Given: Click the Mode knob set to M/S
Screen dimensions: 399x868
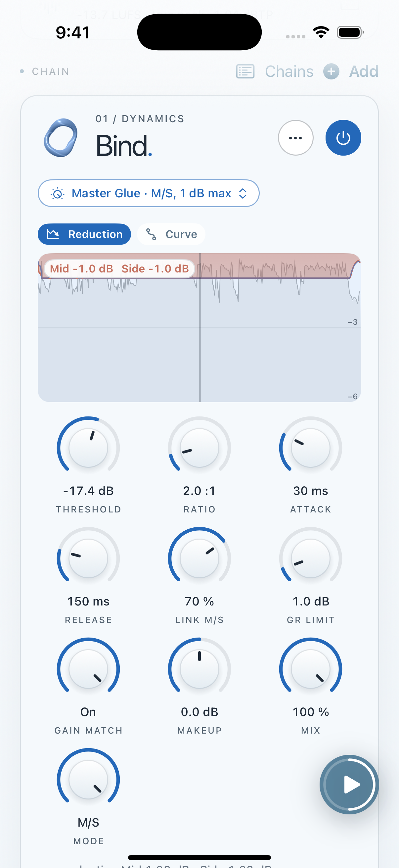Looking at the screenshot, I should [x=88, y=779].
